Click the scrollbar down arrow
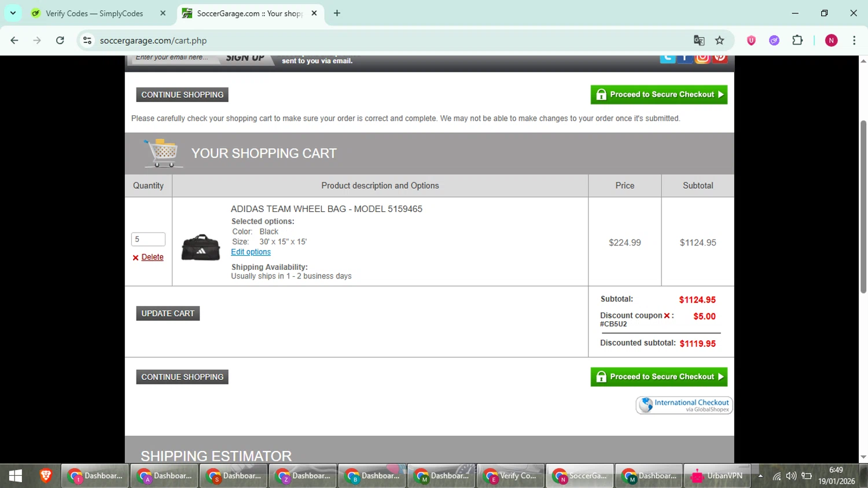 [x=863, y=457]
